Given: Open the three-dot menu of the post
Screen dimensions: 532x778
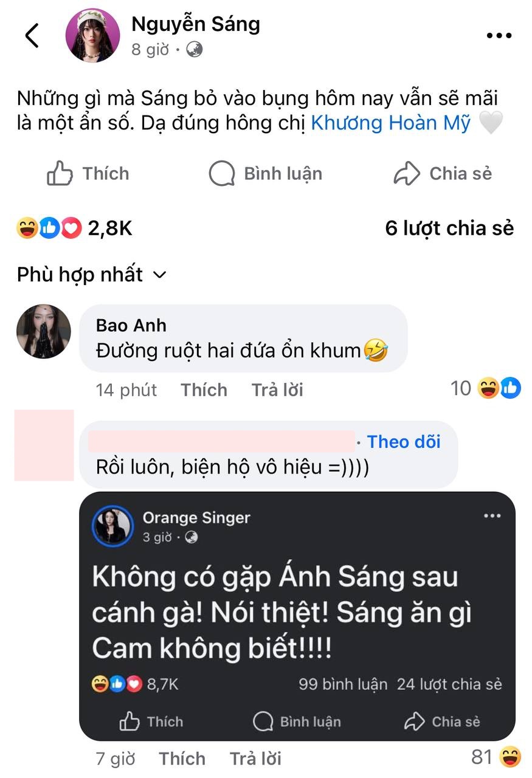Looking at the screenshot, I should click(x=499, y=35).
